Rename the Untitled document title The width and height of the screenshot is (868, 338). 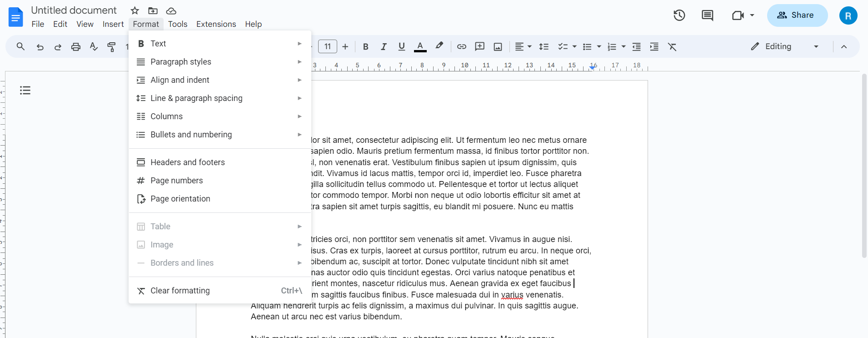[x=74, y=10]
